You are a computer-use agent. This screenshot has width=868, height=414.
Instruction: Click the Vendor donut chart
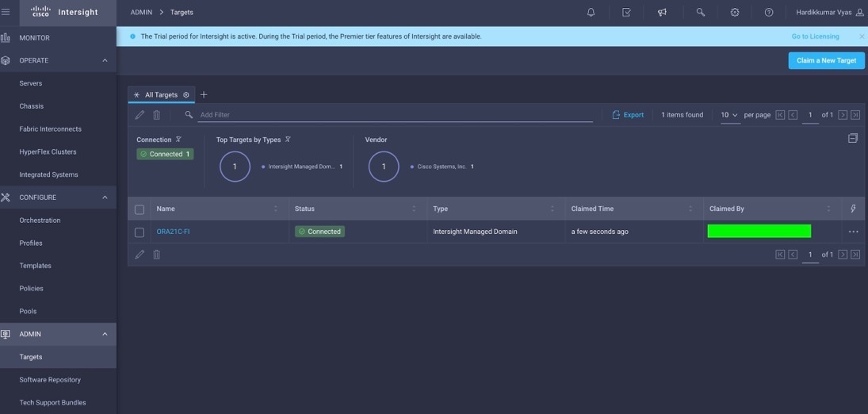(x=384, y=167)
